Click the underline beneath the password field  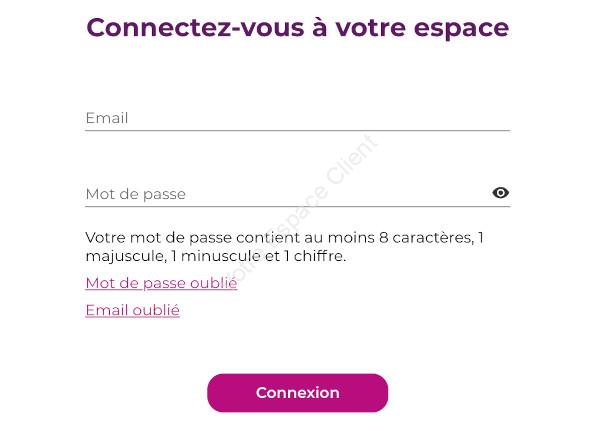tap(297, 206)
